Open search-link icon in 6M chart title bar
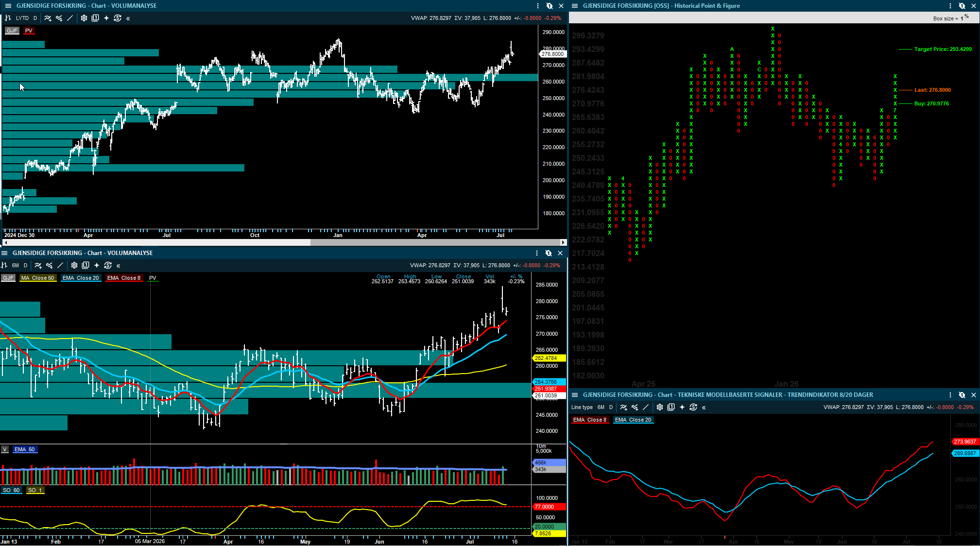 (549, 253)
